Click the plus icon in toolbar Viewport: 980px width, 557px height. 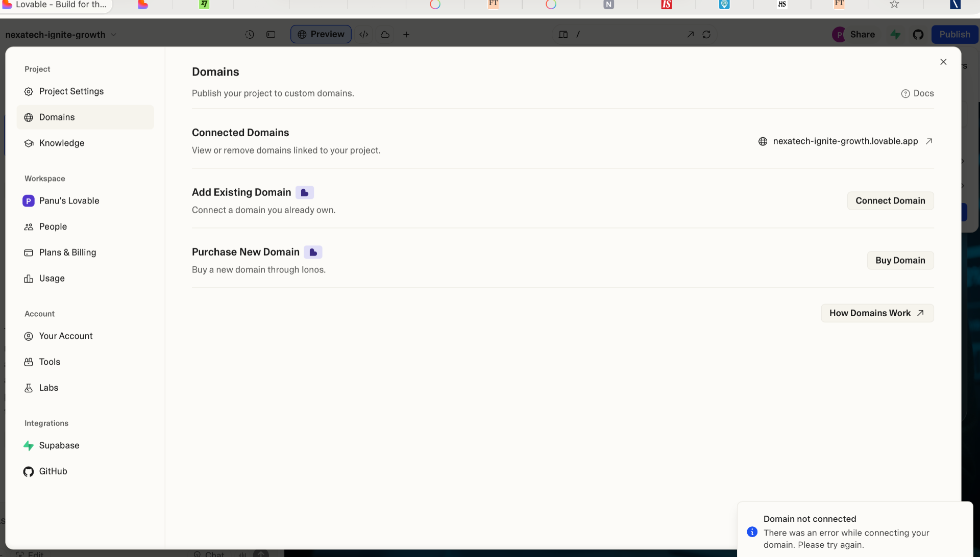coord(406,35)
